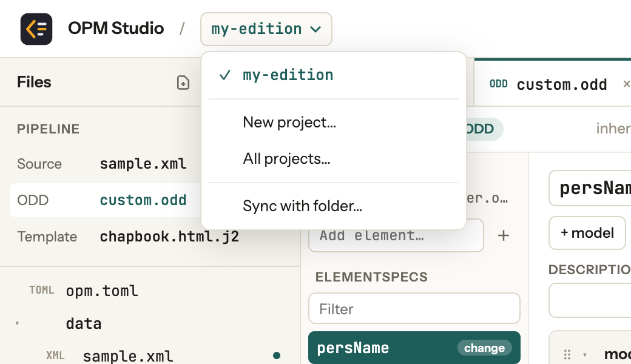Screen dimensions: 631x364
Task: Click the data folder name
Action: coord(84,323)
